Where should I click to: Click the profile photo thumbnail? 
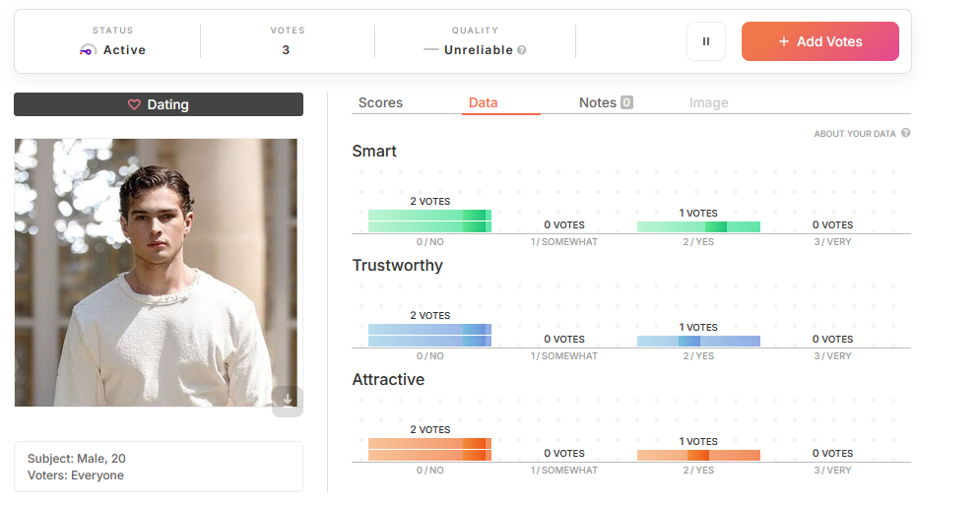click(x=157, y=273)
